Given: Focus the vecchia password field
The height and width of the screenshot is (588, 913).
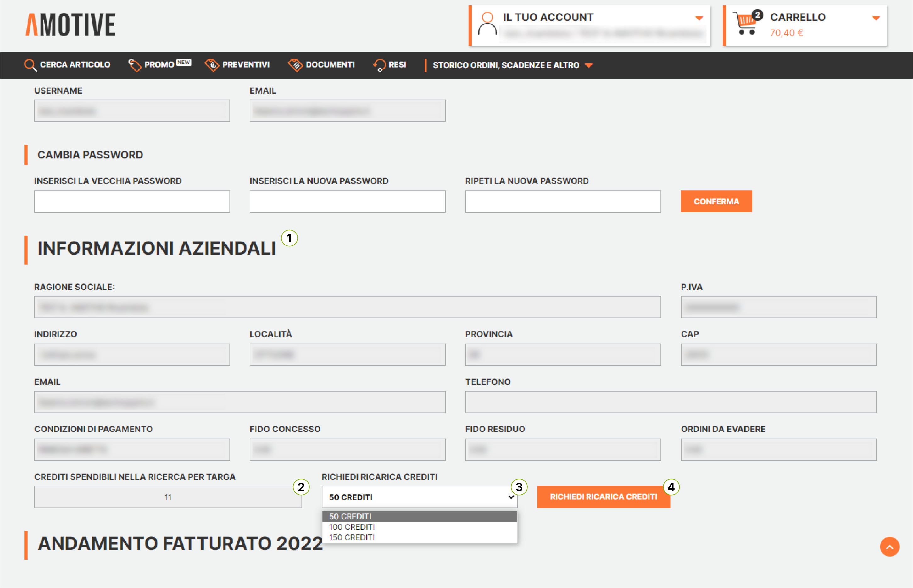Looking at the screenshot, I should pyautogui.click(x=132, y=201).
